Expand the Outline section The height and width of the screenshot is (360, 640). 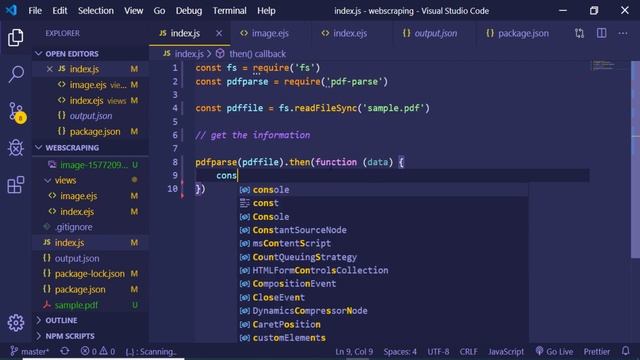(x=90, y=320)
